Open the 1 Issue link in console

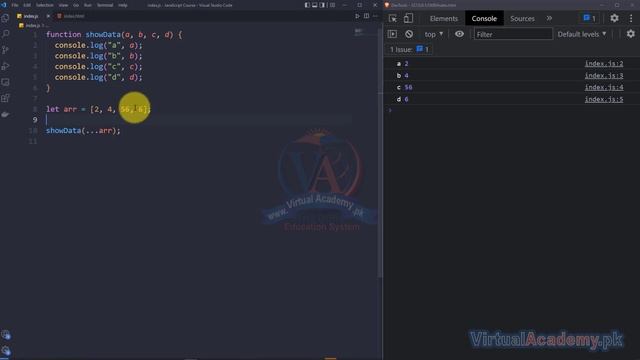[x=409, y=49]
